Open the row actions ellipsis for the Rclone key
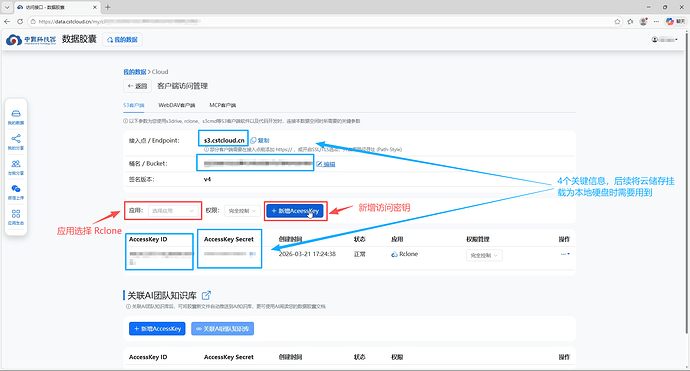 [565, 254]
